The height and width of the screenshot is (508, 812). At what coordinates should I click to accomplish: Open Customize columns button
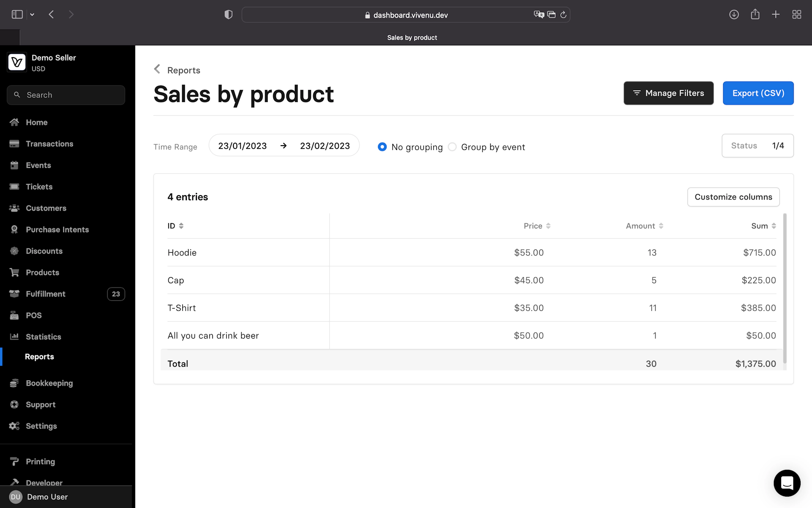[733, 197]
